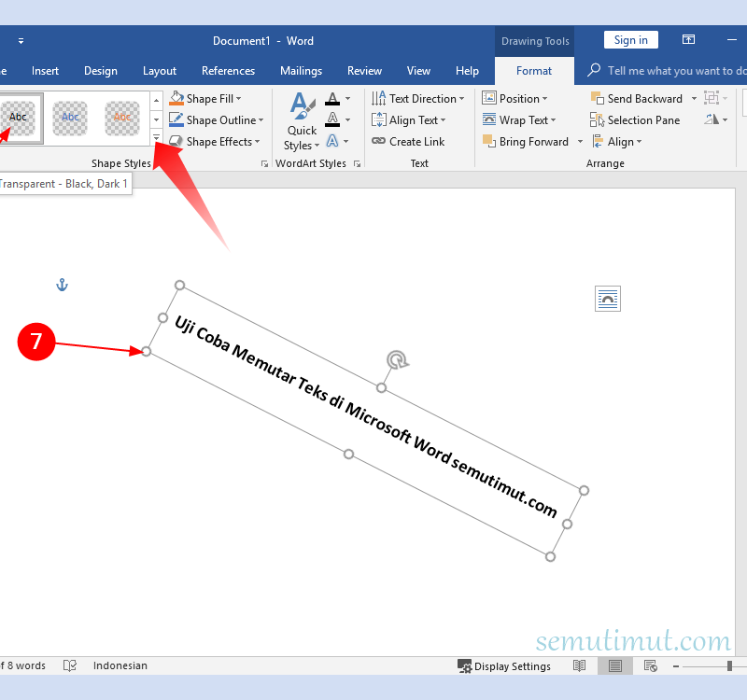Click the zoom slider handle
This screenshot has height=700, width=747.
[x=729, y=666]
